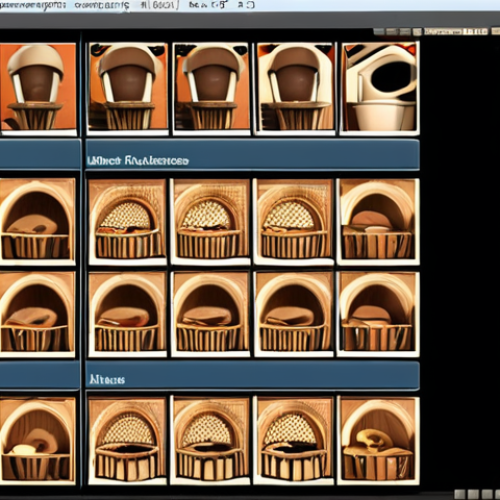The width and height of the screenshot is (500, 500).
Task: Select first woven-mesh oven thumbnail under upper header
Action: [128, 221]
